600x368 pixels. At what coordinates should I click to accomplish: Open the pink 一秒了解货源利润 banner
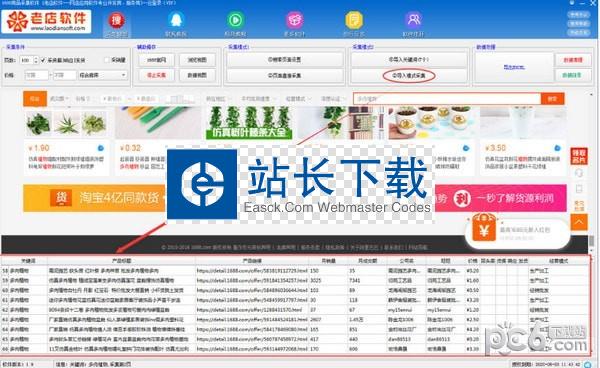coord(500,198)
